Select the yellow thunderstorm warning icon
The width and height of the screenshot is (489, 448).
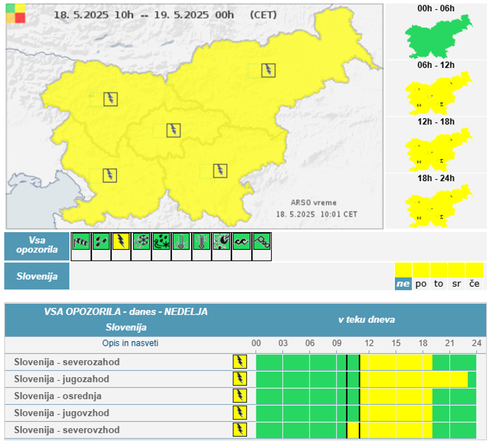click(x=121, y=241)
